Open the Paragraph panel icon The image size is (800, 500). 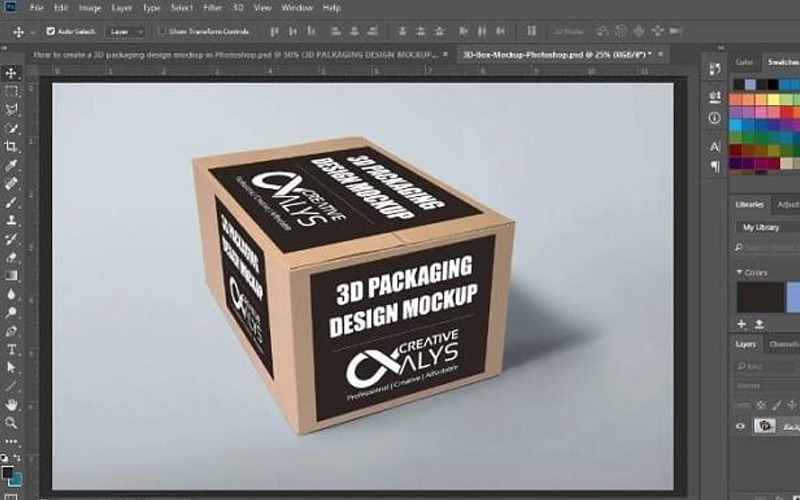coord(715,167)
